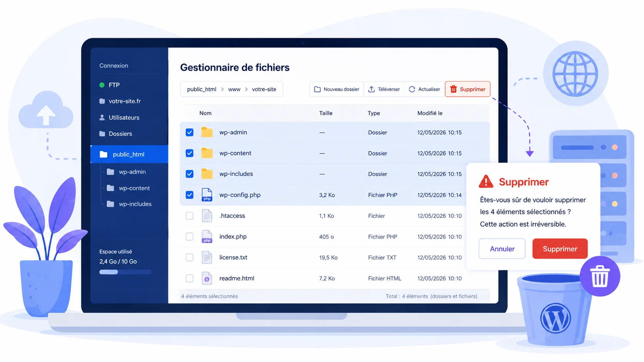Screen dimensions: 644x362
Task: Uncheck the wp-admin checkbox
Action: 190,132
